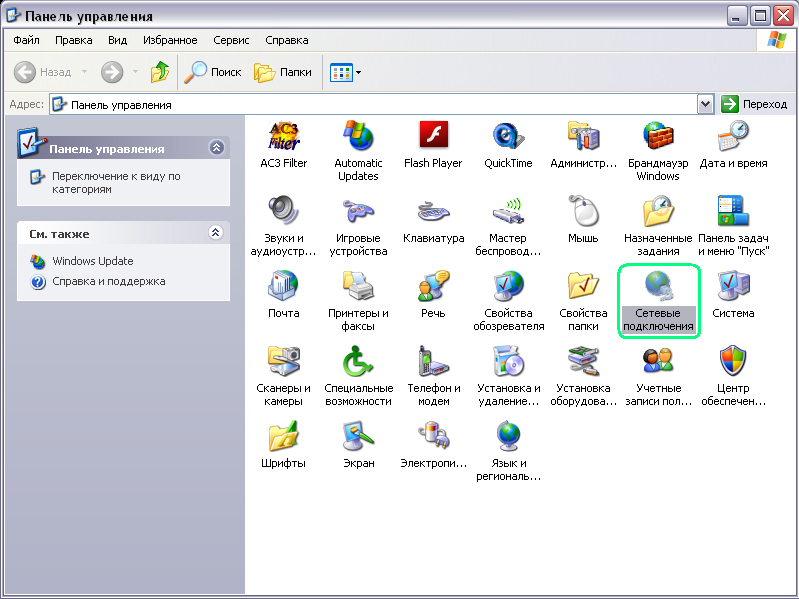The height and width of the screenshot is (599, 799).
Task: Open the Файл menu
Action: (x=27, y=40)
